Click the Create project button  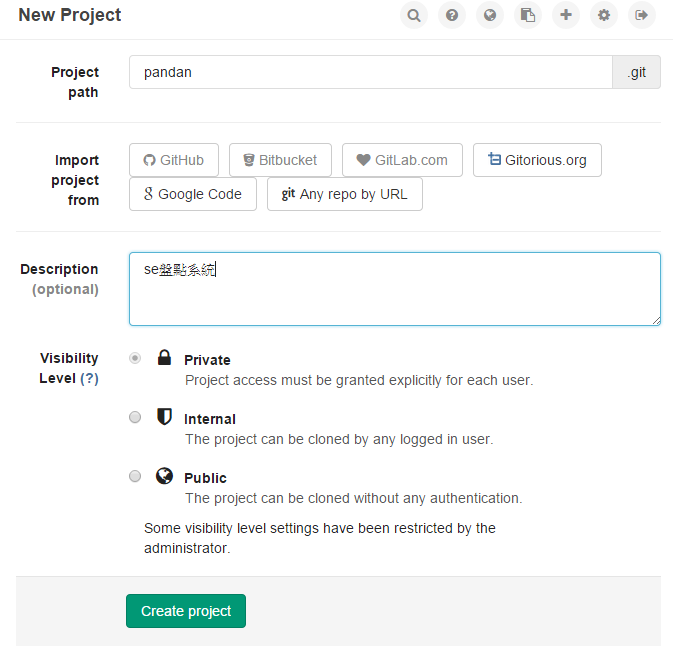[x=186, y=611]
